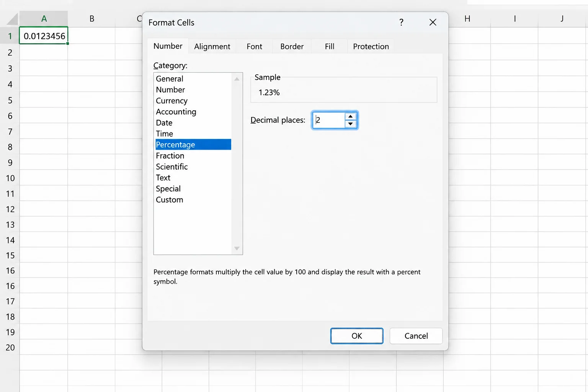Switch to the Font tab

point(254,46)
